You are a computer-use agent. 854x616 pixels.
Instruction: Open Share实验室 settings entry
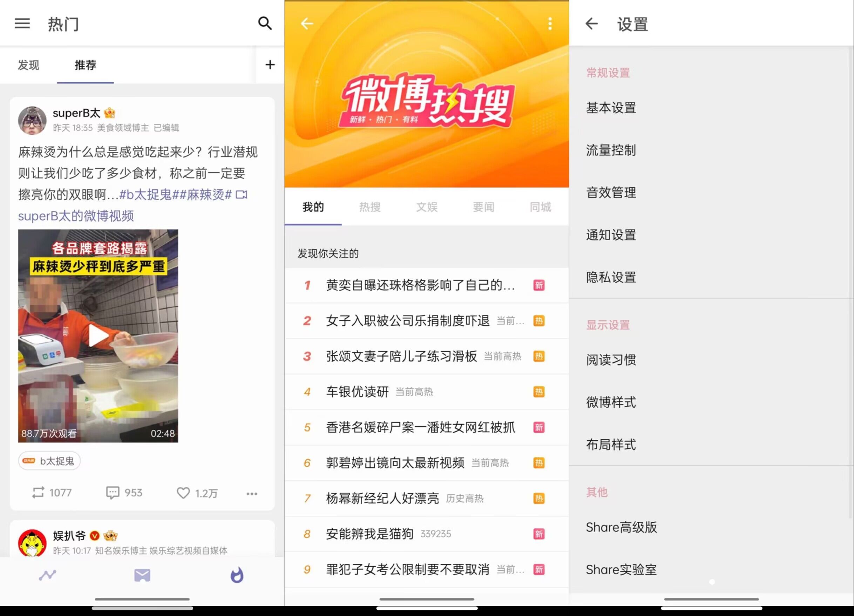click(621, 569)
